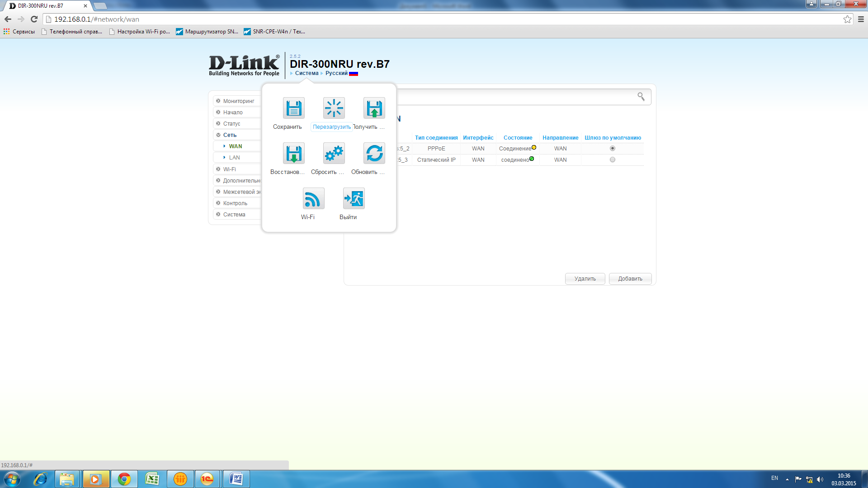The image size is (868, 488).
Task: Select default gateway radio for Статический IP row
Action: (x=612, y=160)
